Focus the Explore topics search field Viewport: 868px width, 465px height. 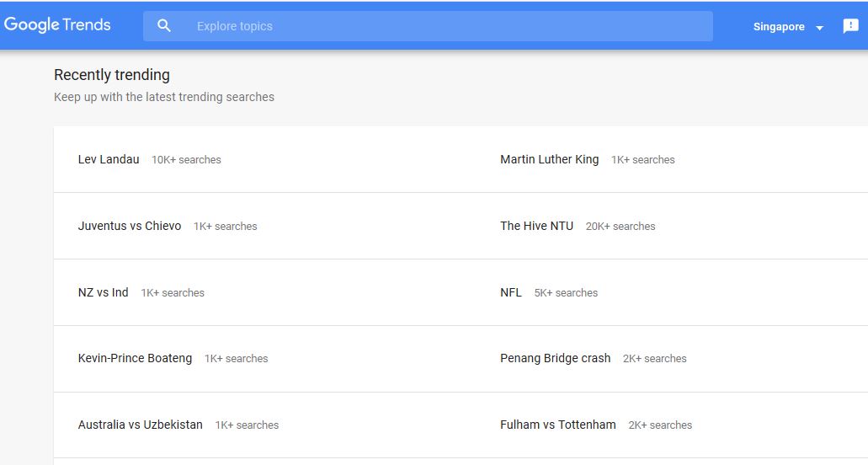pyautogui.click(x=428, y=26)
